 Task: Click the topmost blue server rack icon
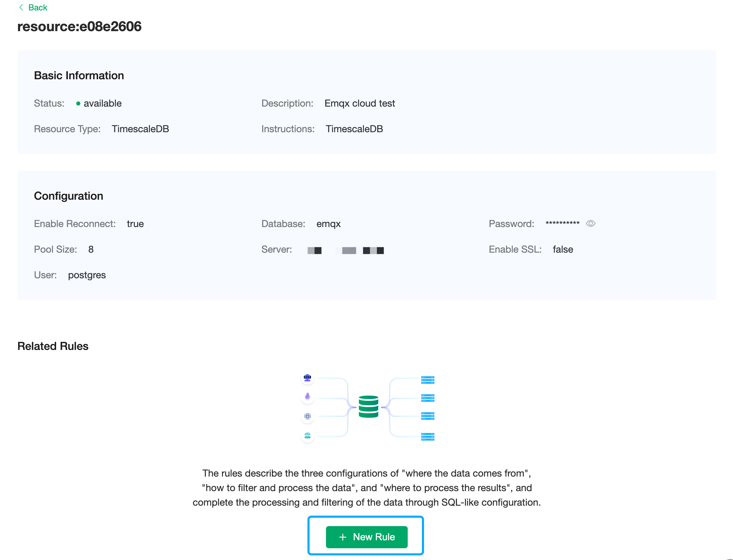[x=427, y=380]
